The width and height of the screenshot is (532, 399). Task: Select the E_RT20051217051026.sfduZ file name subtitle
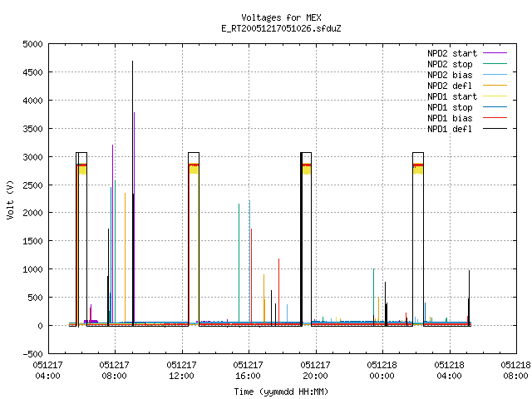tap(281, 28)
